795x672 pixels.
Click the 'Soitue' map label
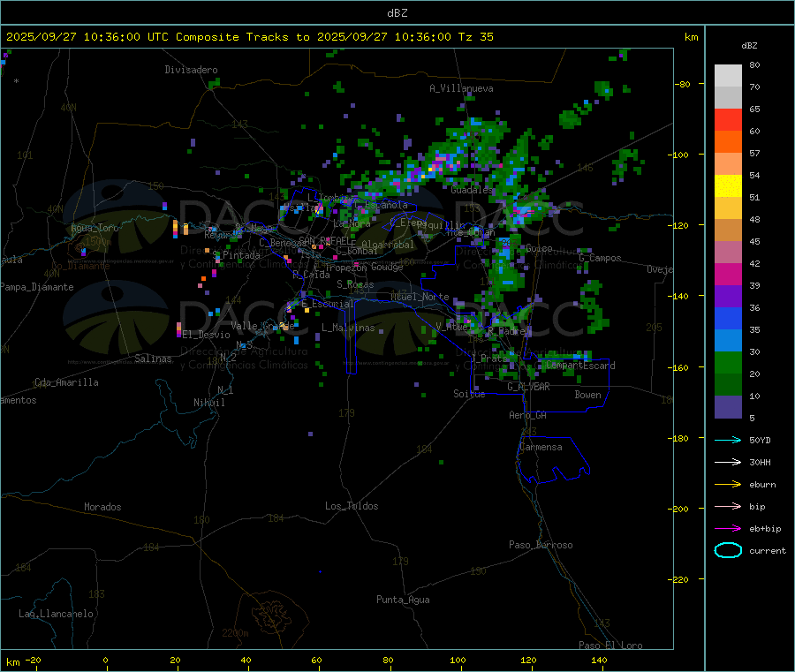[x=469, y=394]
